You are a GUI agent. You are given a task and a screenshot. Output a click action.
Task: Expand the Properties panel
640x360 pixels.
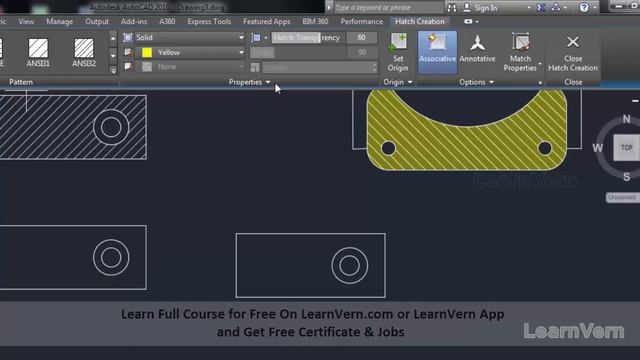(x=249, y=82)
